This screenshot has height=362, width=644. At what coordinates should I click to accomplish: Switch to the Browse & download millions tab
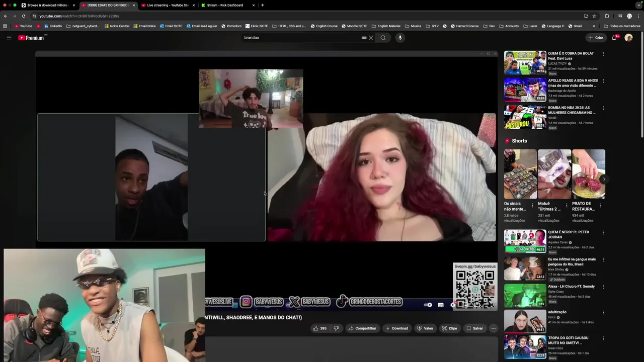[x=48, y=5]
